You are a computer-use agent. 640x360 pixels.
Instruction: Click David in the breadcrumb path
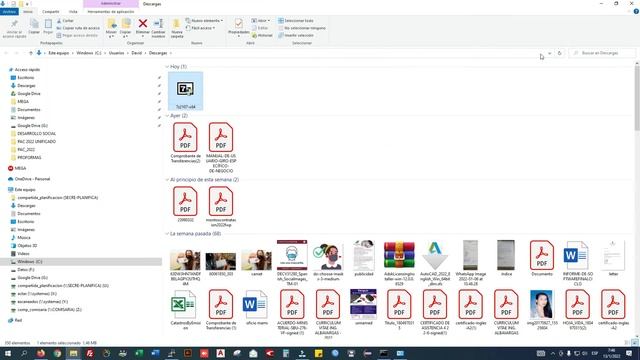(x=136, y=53)
